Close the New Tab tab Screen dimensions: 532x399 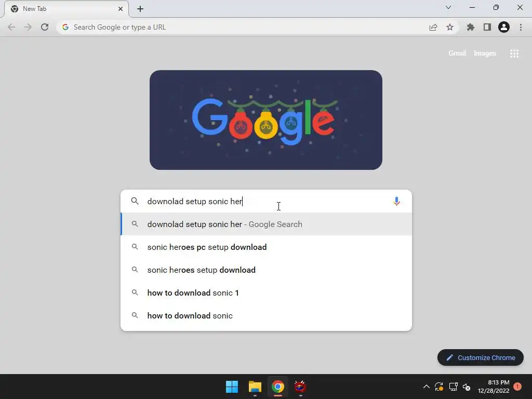tap(121, 9)
